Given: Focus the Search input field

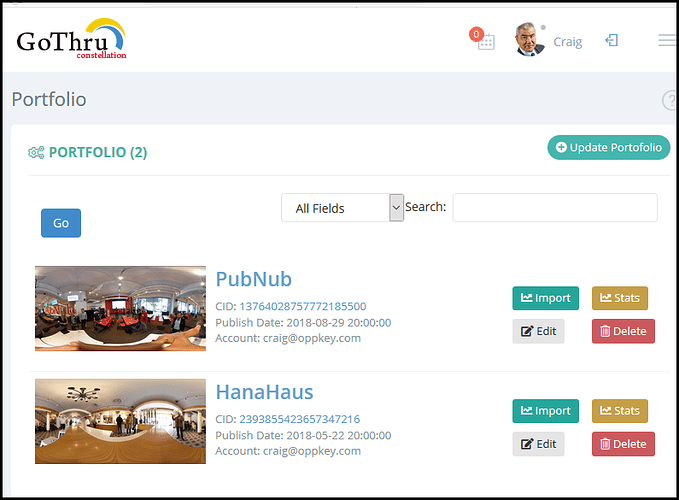Looking at the screenshot, I should [x=555, y=208].
